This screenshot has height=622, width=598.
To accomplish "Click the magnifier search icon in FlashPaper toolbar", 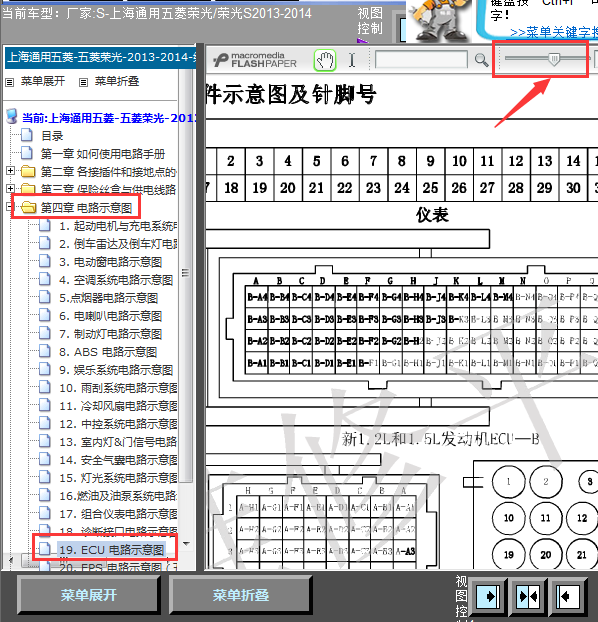I will coord(481,60).
